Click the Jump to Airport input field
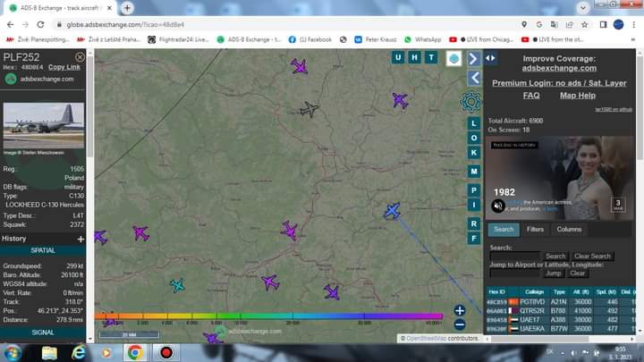This screenshot has width=644, height=362. [514, 273]
